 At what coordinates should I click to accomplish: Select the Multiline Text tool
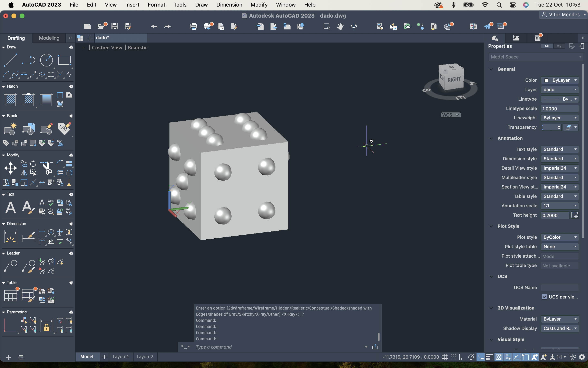[x=10, y=207]
